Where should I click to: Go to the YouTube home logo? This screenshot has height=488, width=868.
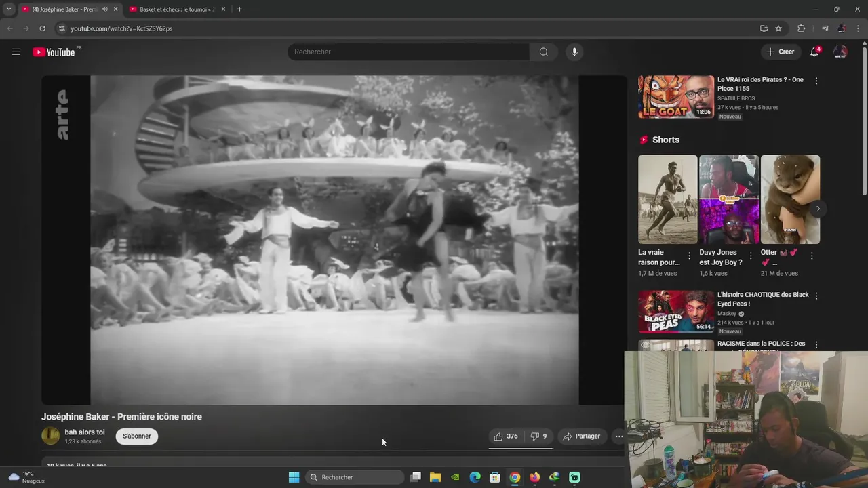[x=54, y=52]
